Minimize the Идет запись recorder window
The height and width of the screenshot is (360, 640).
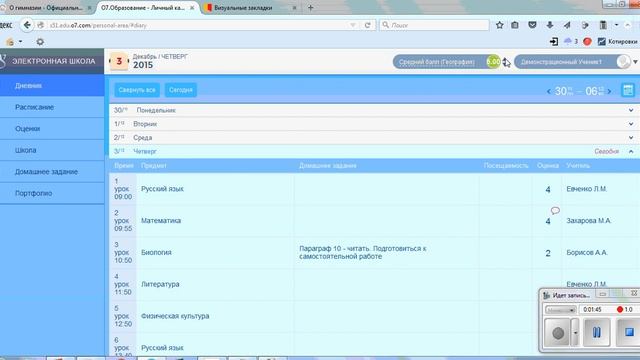602,294
